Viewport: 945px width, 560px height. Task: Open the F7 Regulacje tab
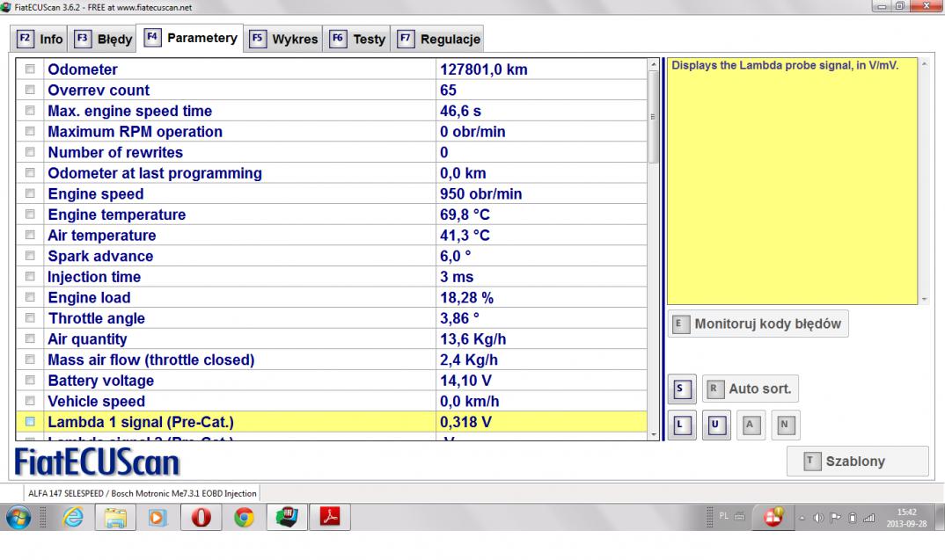pos(437,40)
